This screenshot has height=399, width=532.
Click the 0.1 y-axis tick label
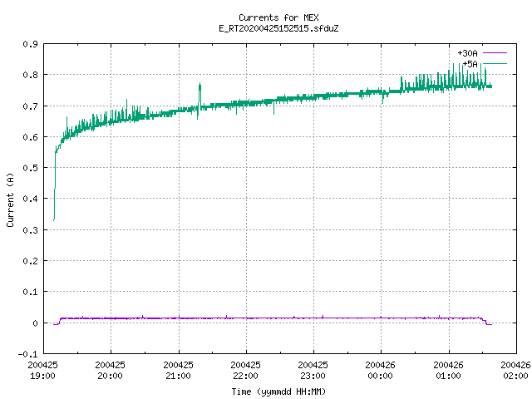(30, 292)
